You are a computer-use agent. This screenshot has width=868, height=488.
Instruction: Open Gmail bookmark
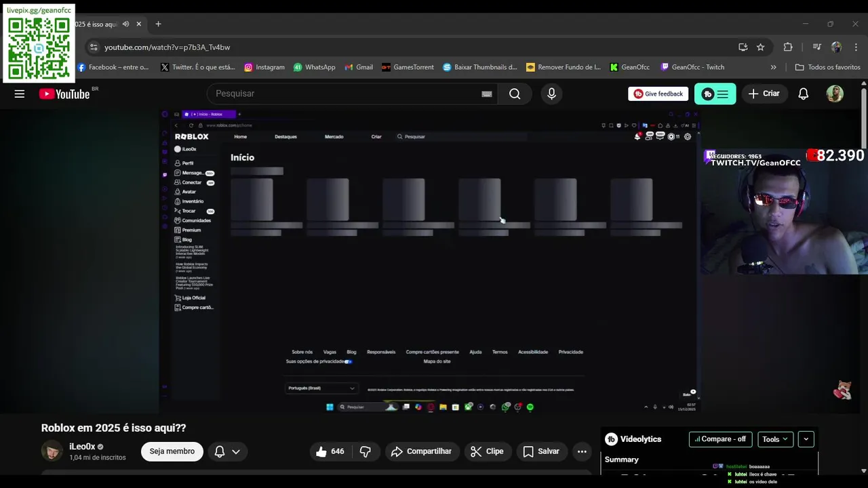coord(359,67)
